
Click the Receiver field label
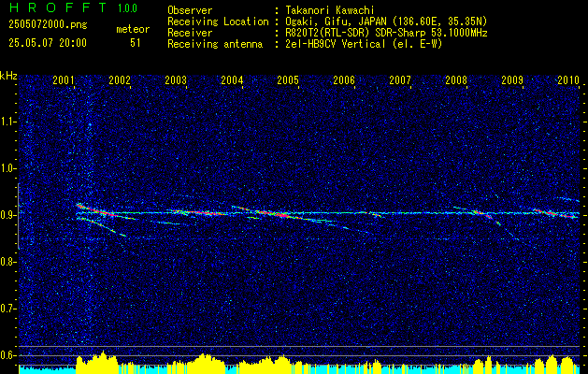pyautogui.click(x=190, y=33)
